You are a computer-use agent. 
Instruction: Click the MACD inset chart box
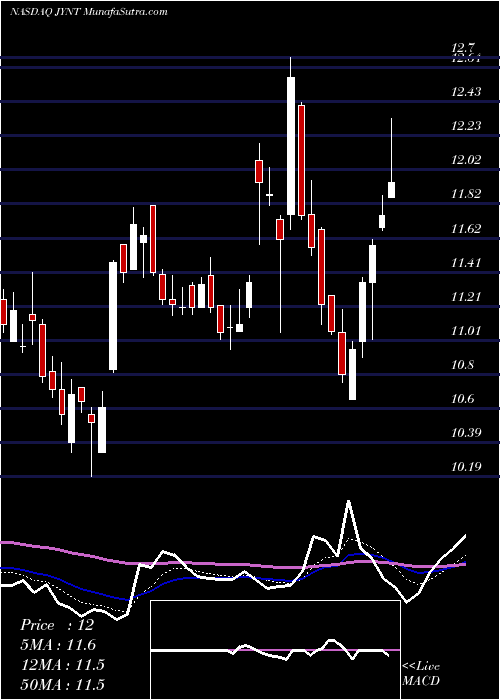(x=275, y=650)
